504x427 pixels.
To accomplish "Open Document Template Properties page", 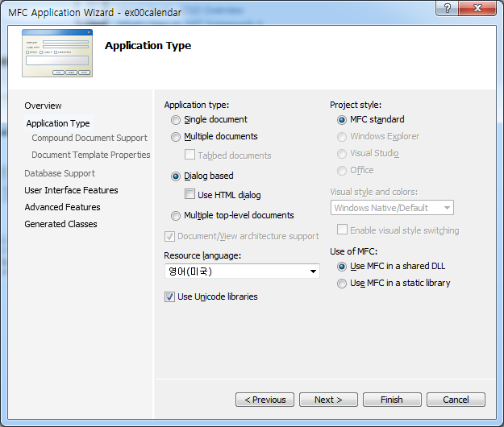I will 91,155.
